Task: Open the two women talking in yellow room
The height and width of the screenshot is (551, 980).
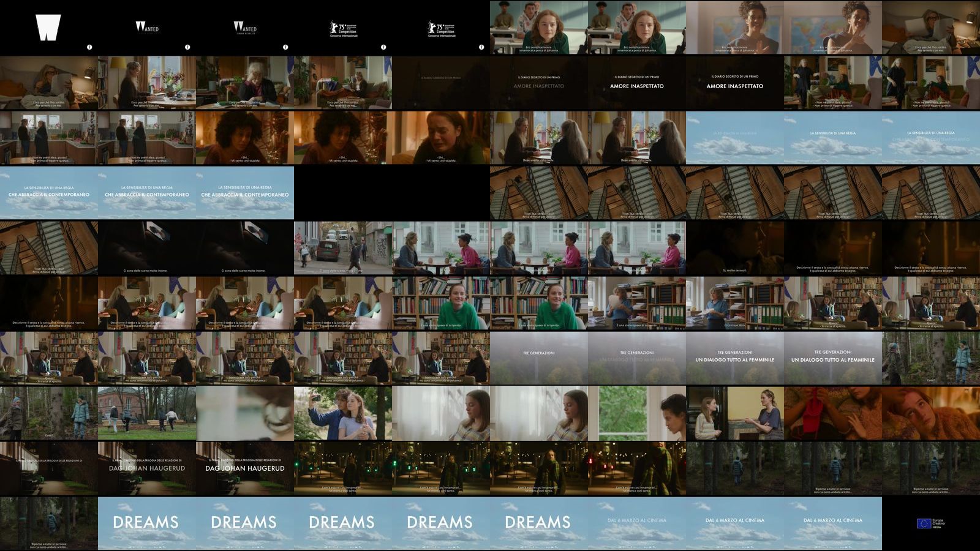Action: (735, 413)
